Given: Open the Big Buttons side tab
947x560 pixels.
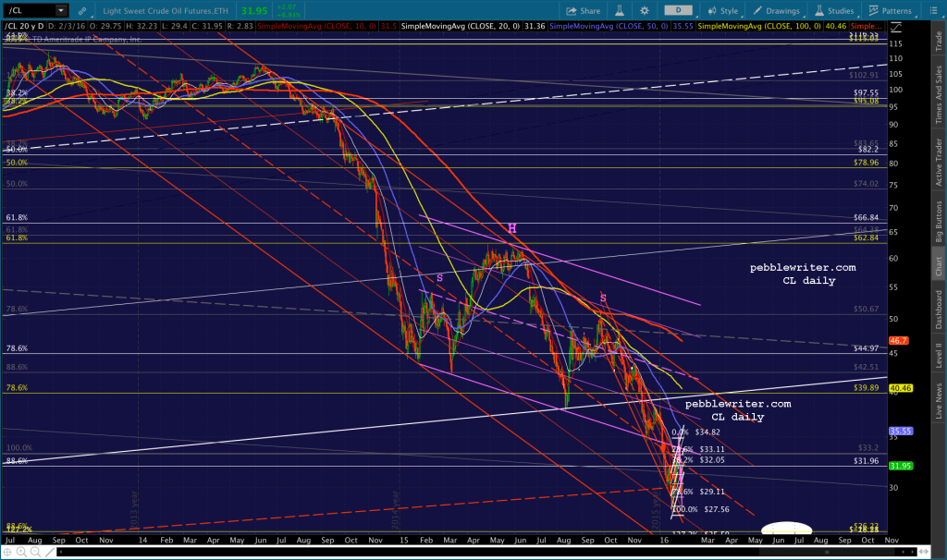Looking at the screenshot, I should pyautogui.click(x=939, y=222).
